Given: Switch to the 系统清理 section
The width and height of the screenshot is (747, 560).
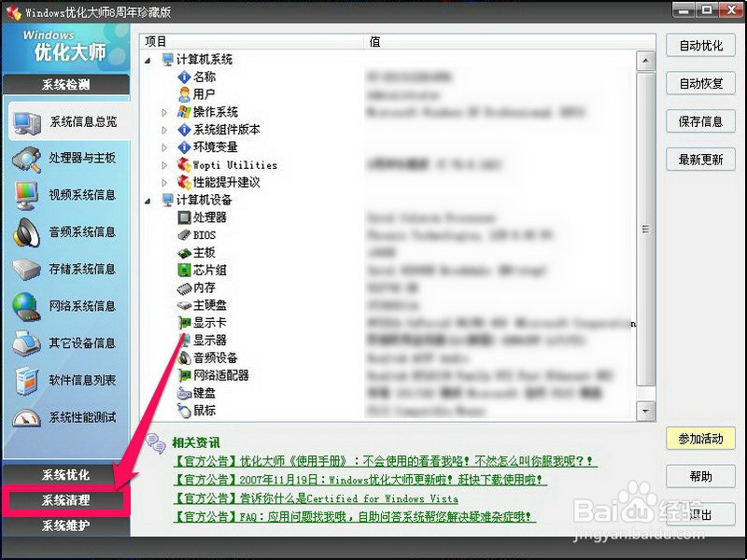Looking at the screenshot, I should pos(65,500).
